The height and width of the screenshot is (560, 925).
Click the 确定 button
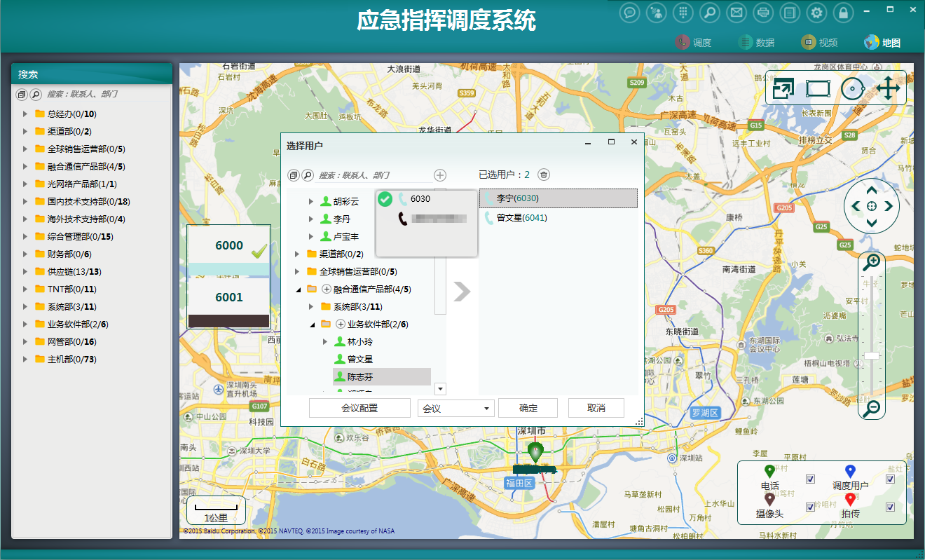(528, 408)
